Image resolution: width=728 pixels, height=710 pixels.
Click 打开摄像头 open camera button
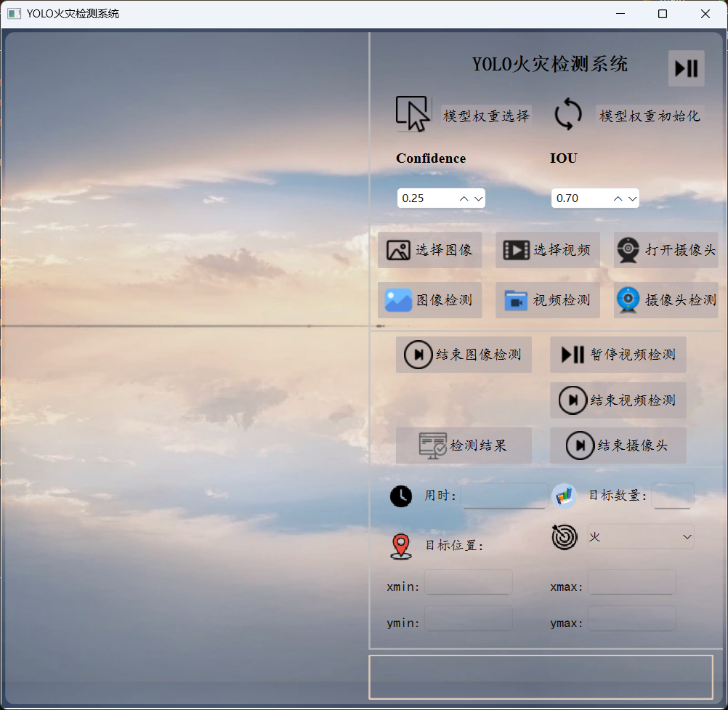(666, 250)
